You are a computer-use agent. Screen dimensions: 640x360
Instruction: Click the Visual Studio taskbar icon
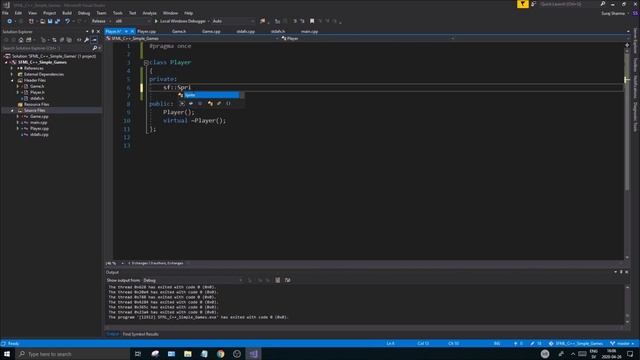click(x=253, y=354)
